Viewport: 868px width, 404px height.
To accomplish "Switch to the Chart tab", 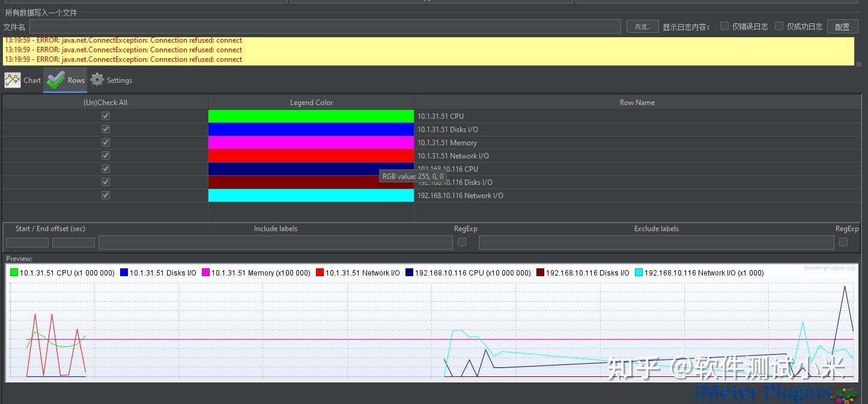I will pyautogui.click(x=23, y=80).
